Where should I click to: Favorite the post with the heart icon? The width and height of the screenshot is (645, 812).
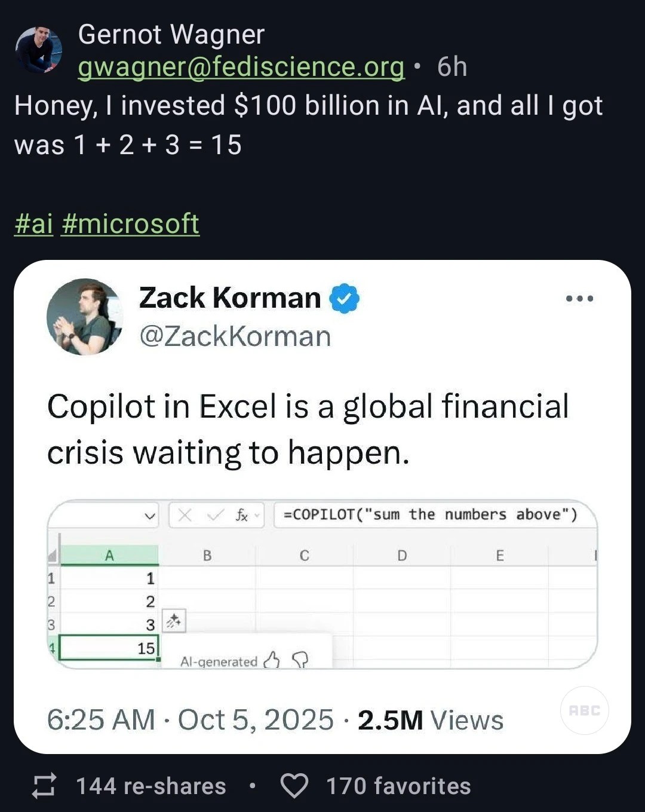pos(294,786)
